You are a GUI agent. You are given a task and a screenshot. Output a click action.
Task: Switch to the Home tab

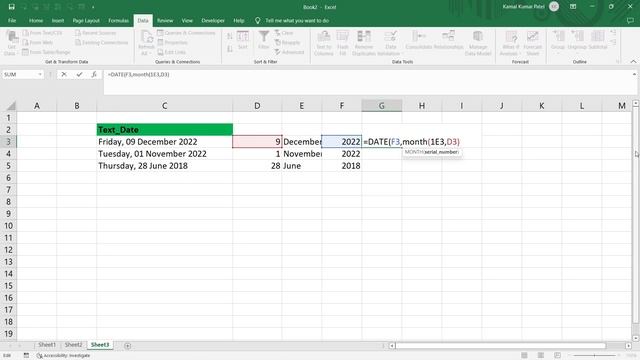pos(36,20)
